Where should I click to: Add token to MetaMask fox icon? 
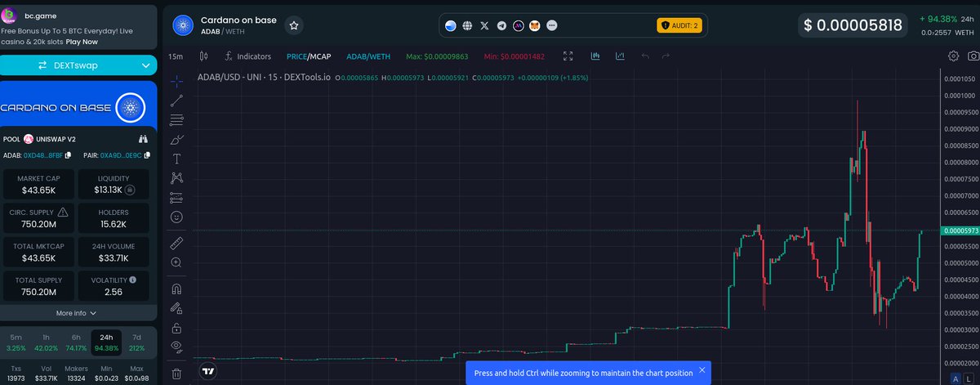[x=536, y=25]
